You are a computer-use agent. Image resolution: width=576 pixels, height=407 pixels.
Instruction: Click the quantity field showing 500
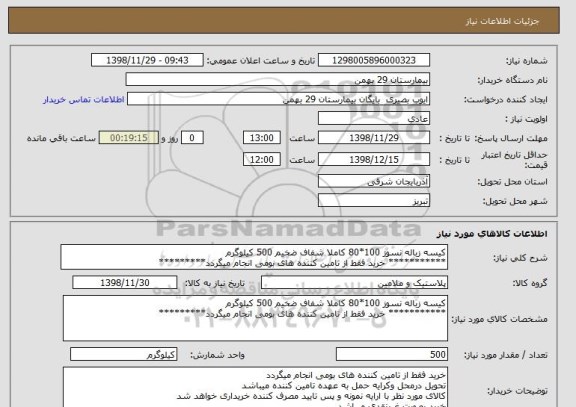click(392, 354)
